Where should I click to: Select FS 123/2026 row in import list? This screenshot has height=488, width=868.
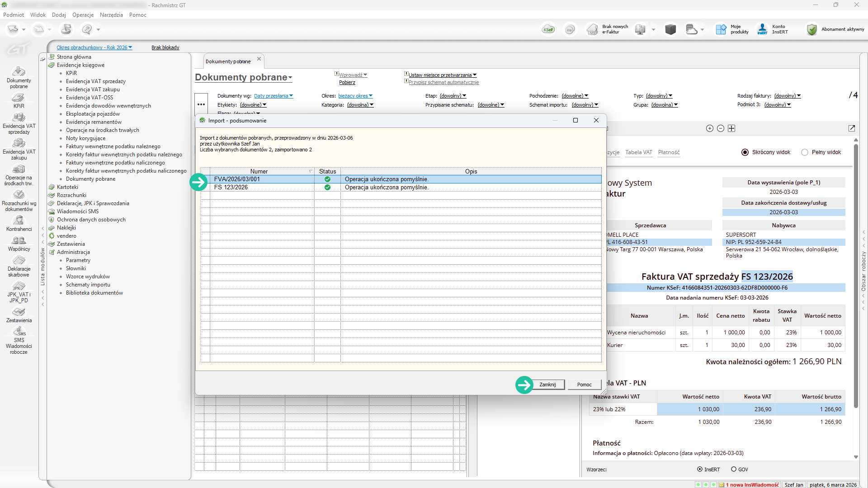(401, 188)
